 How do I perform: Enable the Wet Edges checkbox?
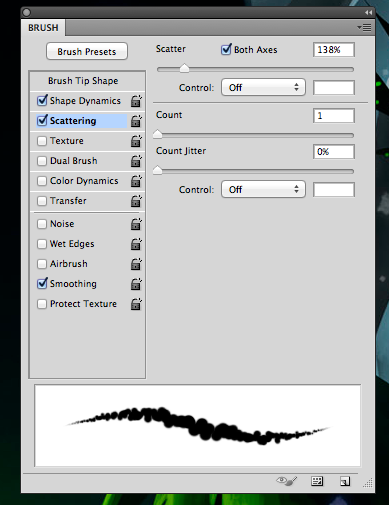pos(42,244)
